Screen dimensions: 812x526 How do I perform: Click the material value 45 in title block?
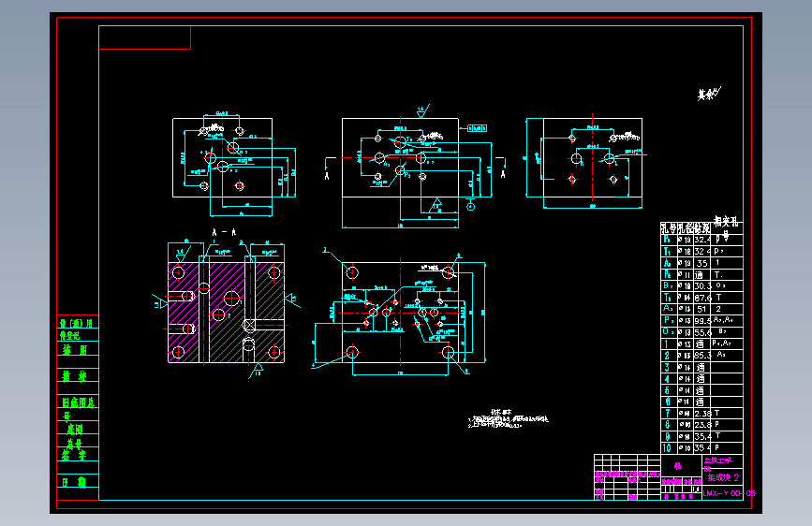(677, 466)
